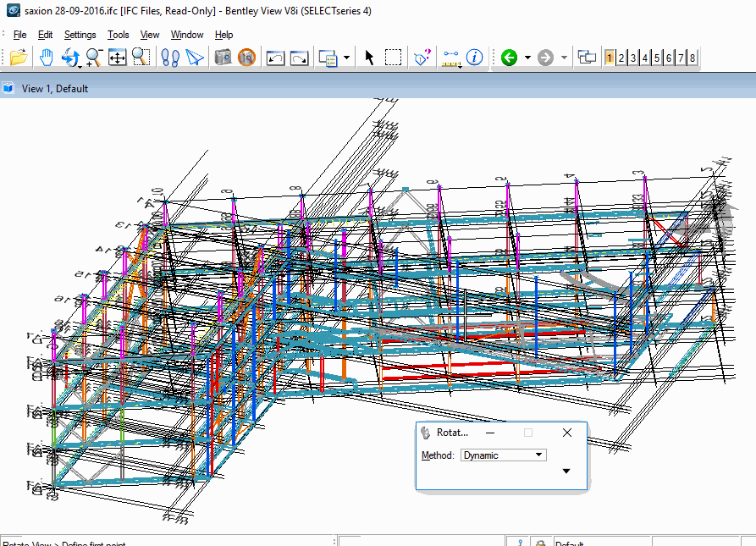Open the File menu

point(19,35)
